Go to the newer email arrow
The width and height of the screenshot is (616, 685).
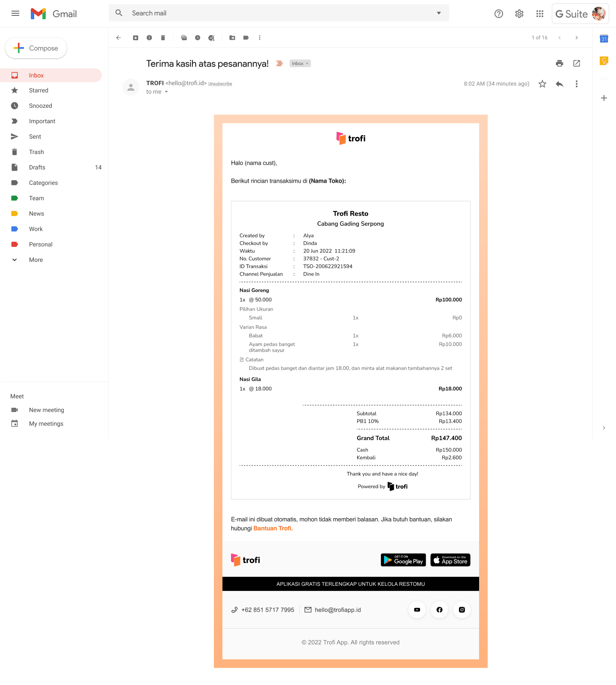[x=560, y=38]
